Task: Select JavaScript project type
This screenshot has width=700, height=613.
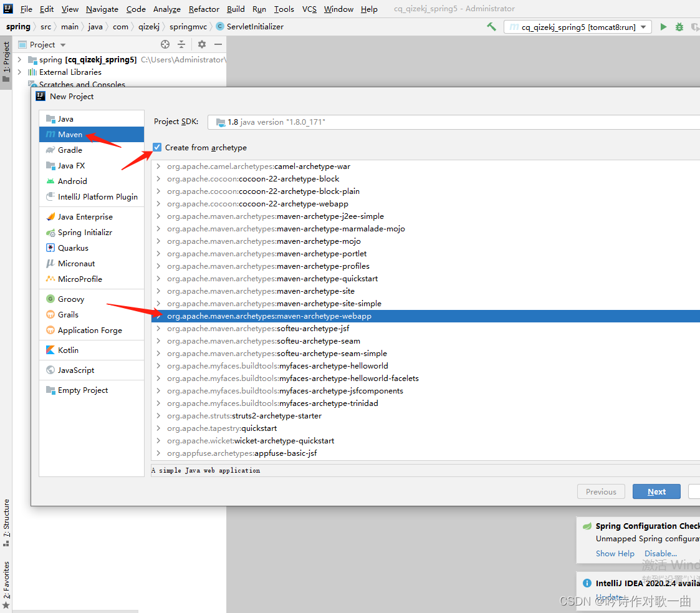Action: pos(92,370)
